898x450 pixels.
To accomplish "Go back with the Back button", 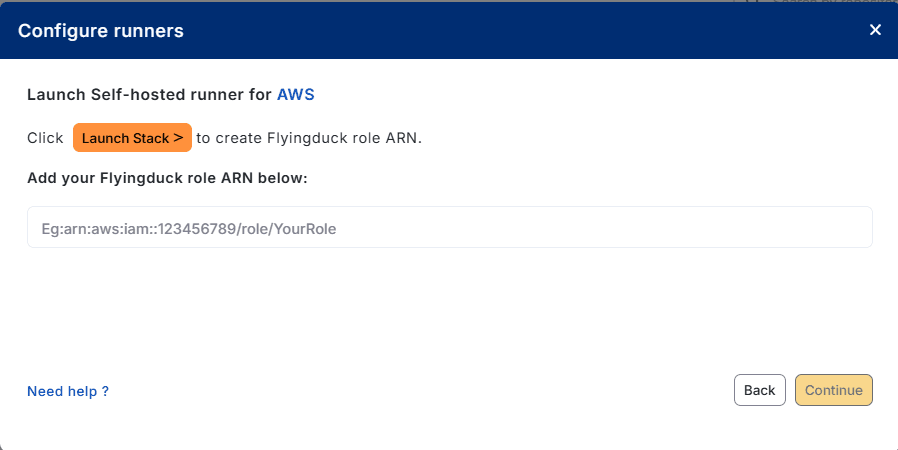I will pos(759,390).
